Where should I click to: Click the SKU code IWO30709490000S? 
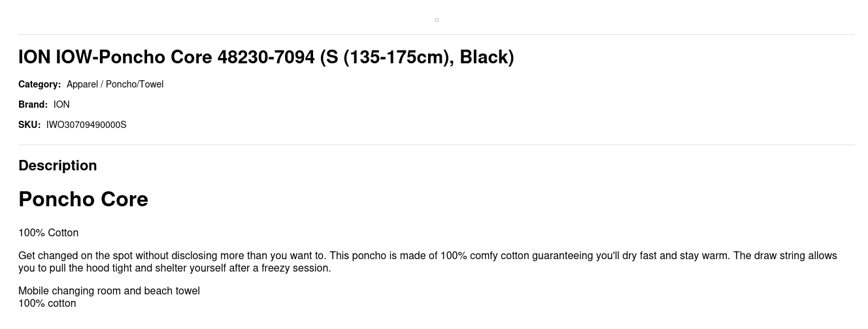click(86, 125)
